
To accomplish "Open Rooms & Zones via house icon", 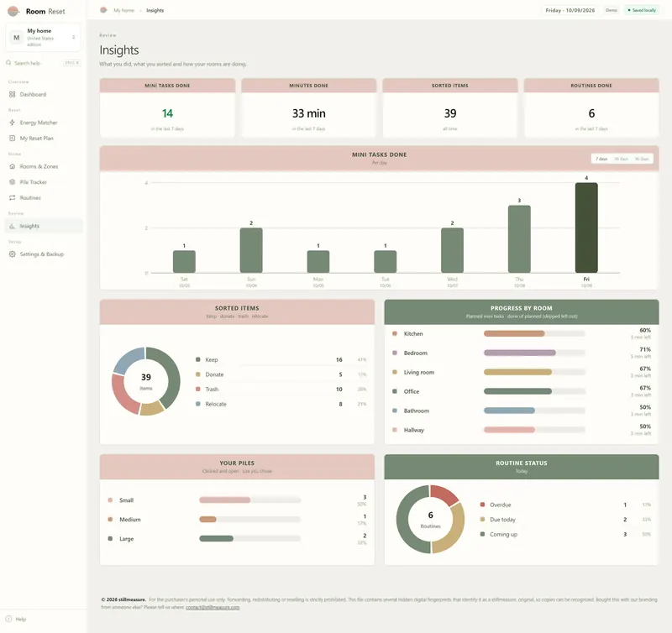I will point(12,166).
